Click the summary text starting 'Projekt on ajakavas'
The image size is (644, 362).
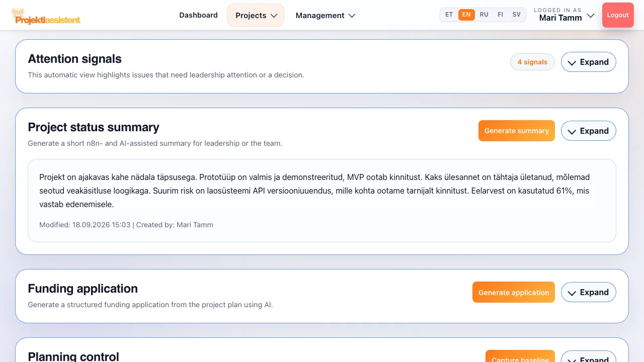click(x=314, y=191)
